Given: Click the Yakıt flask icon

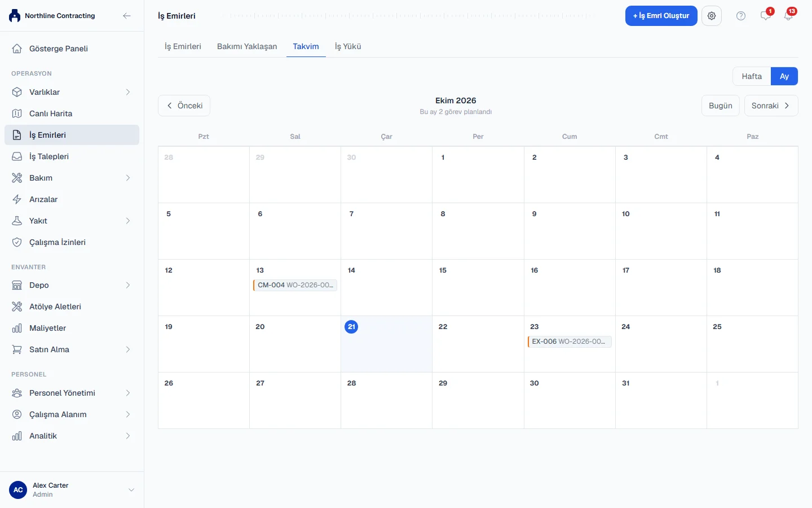Looking at the screenshot, I should coord(17,221).
